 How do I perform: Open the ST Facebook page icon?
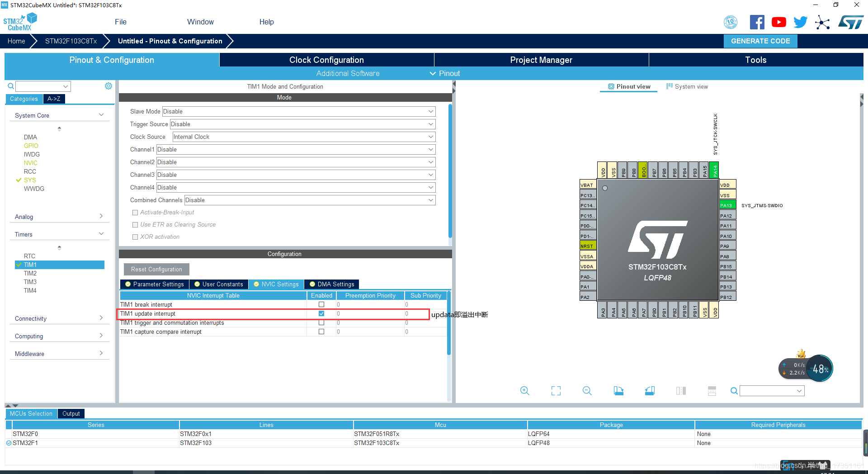click(757, 22)
